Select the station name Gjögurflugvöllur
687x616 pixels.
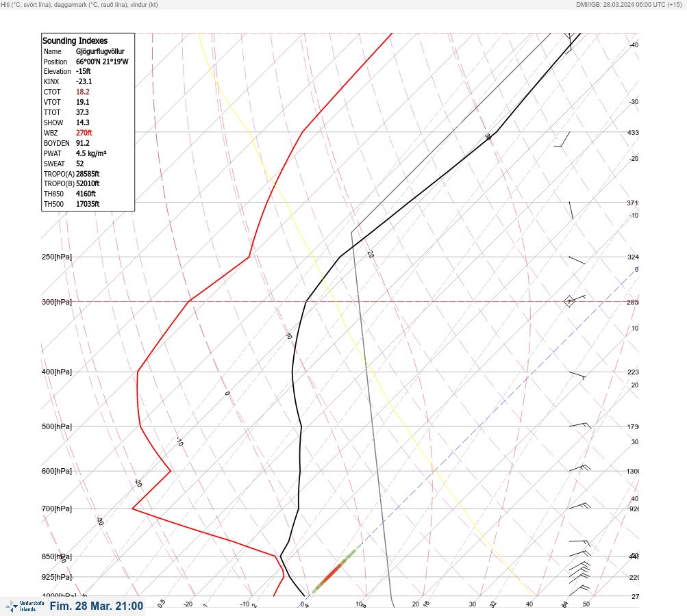(100, 51)
